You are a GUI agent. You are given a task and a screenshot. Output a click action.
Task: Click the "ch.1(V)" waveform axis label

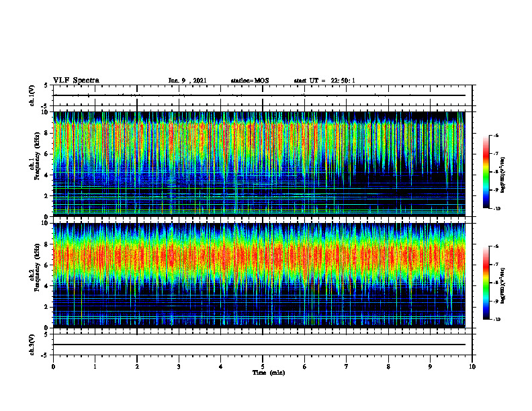32,95
